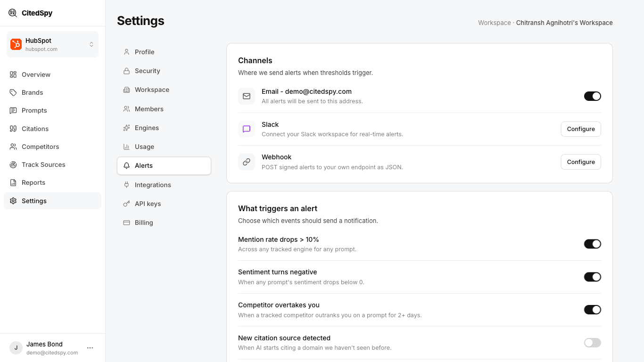Toggle off Sentiment turns negative alert
Image resolution: width=644 pixels, height=362 pixels.
(593, 277)
